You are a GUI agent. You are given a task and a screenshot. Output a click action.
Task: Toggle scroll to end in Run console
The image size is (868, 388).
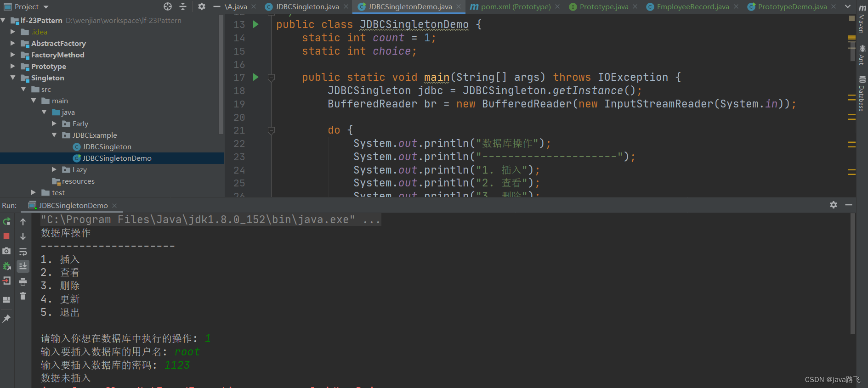click(23, 266)
